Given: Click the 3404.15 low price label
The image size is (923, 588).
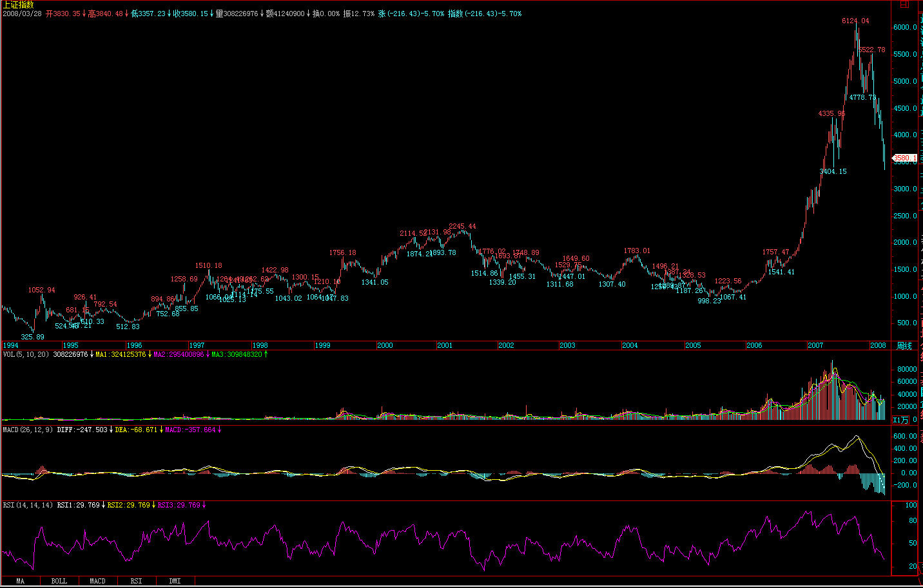Looking at the screenshot, I should tap(833, 172).
